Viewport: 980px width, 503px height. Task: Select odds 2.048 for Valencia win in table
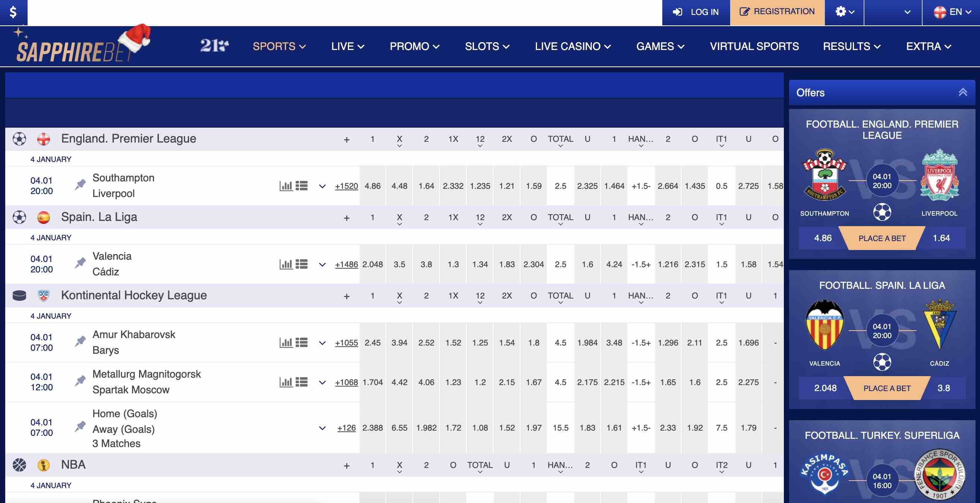tap(373, 265)
